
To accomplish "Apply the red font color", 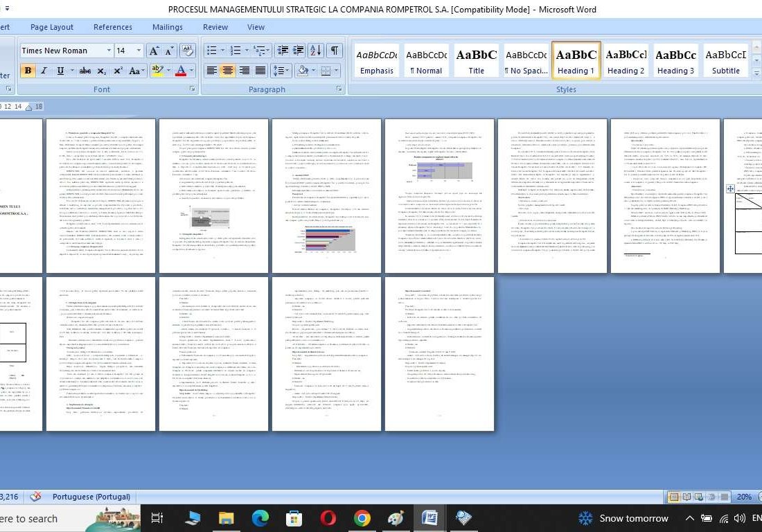I will tap(181, 71).
